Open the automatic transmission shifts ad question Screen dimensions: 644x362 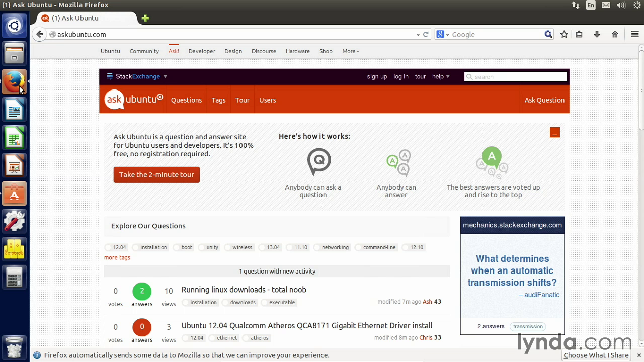coord(512,270)
